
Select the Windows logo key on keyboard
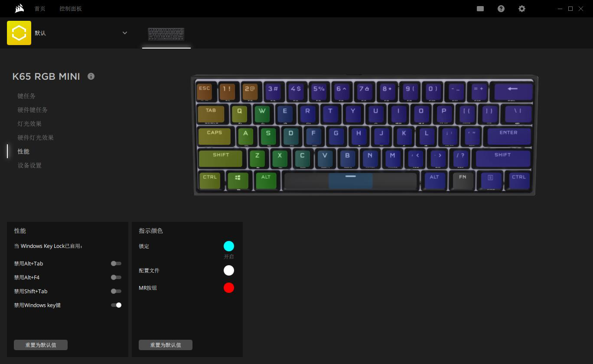238,180
